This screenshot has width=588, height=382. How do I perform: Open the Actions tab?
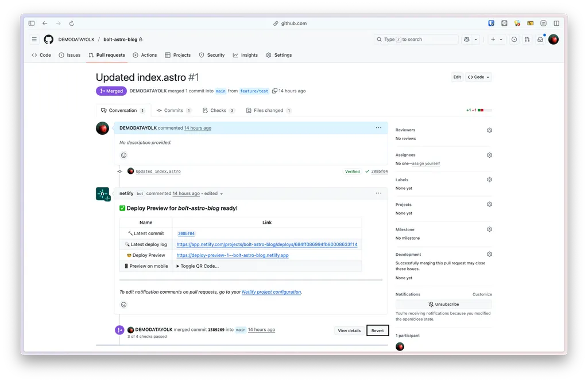tap(145, 55)
